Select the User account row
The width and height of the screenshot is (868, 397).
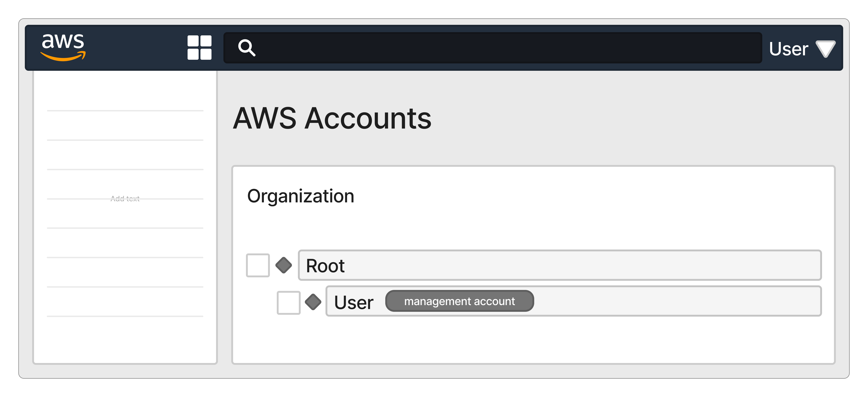574,301
